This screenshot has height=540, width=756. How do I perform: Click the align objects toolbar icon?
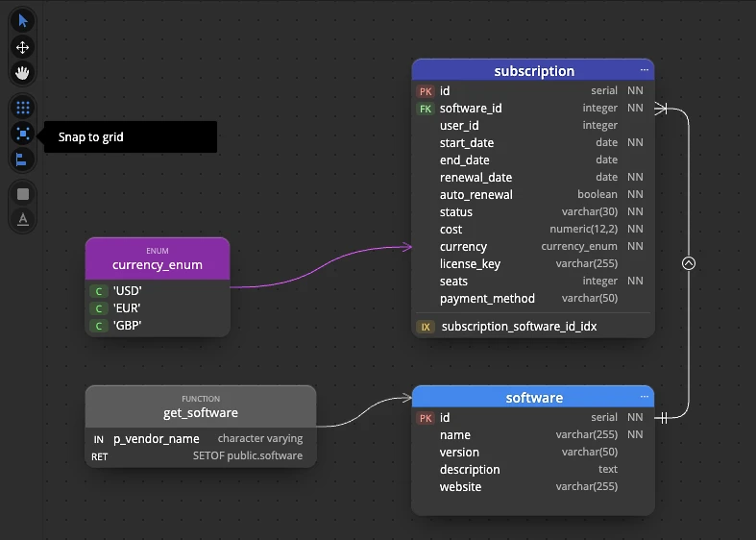[23, 160]
